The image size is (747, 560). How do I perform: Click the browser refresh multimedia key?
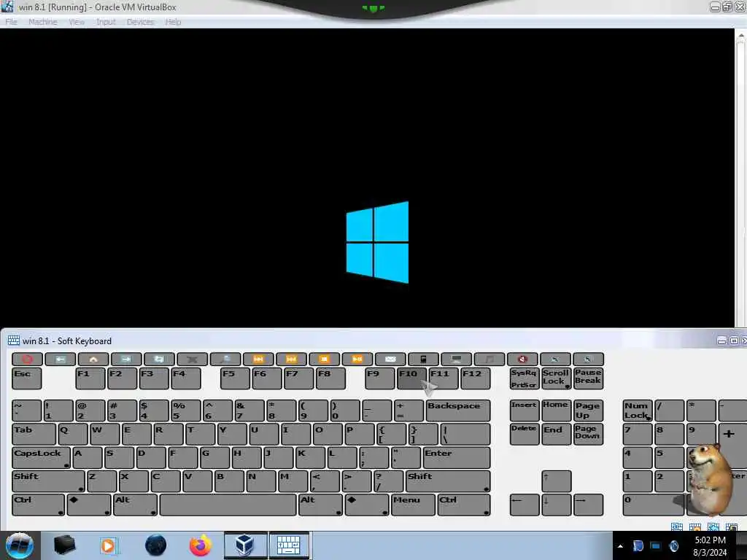coord(159,359)
